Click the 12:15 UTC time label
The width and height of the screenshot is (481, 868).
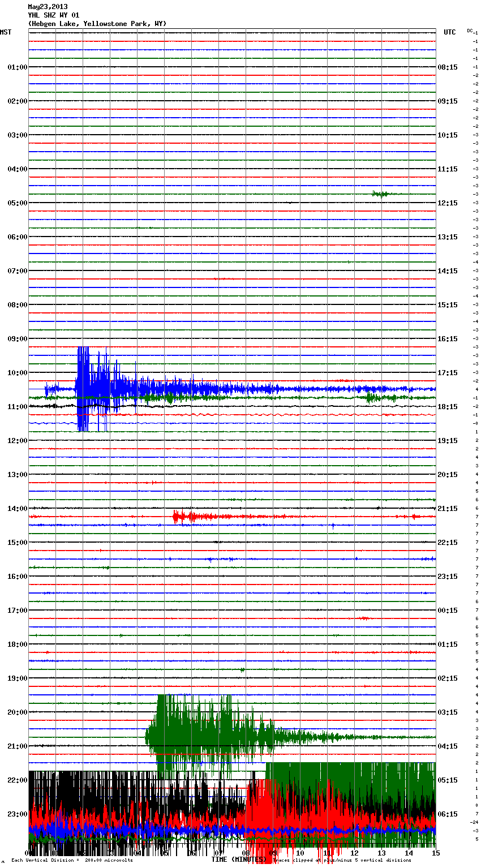448,203
